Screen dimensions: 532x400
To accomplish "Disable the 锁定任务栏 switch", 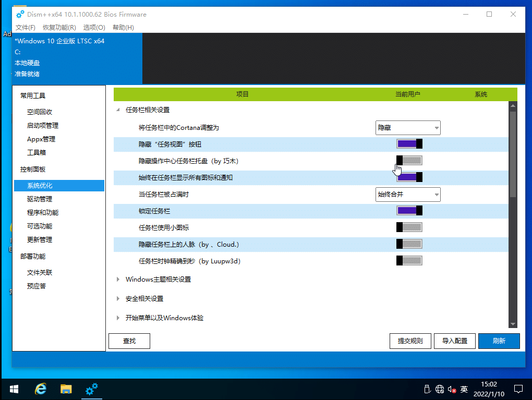I will [409, 210].
